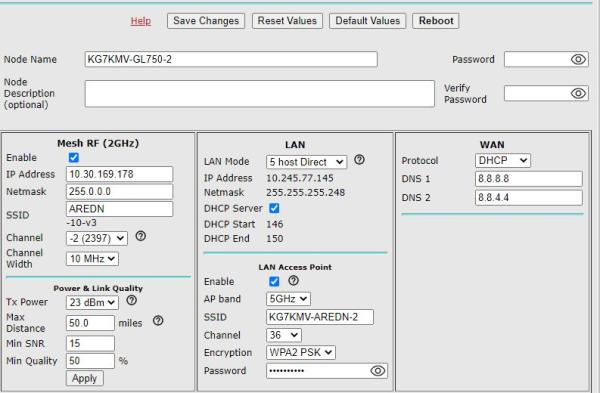Click the LAN Access Point SSID field
This screenshot has width=600, height=393.
pyautogui.click(x=320, y=317)
